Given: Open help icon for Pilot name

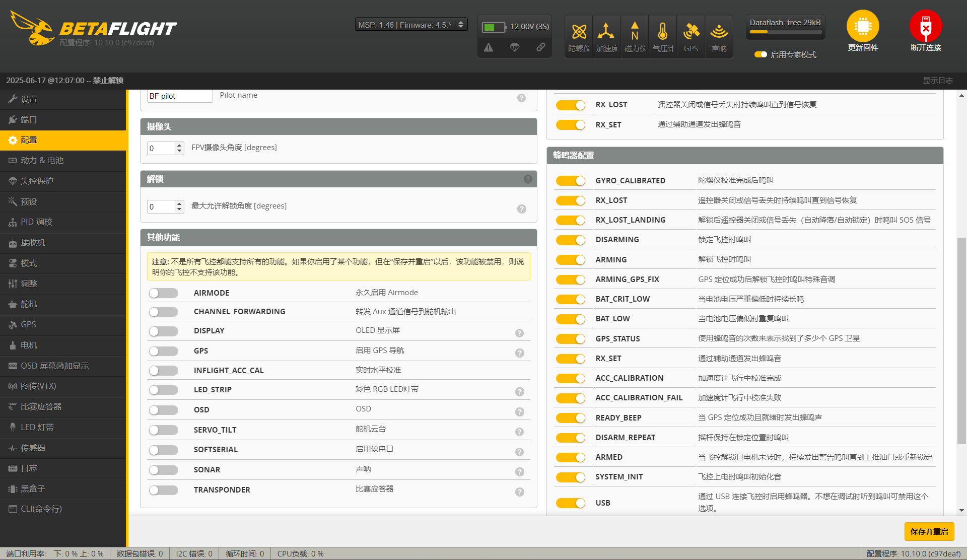Looking at the screenshot, I should point(522,98).
